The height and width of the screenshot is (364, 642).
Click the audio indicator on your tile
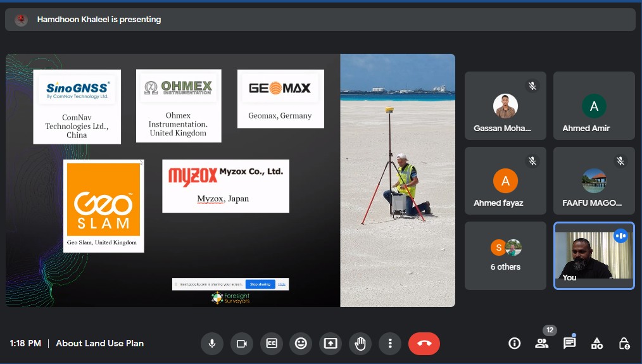tap(620, 236)
